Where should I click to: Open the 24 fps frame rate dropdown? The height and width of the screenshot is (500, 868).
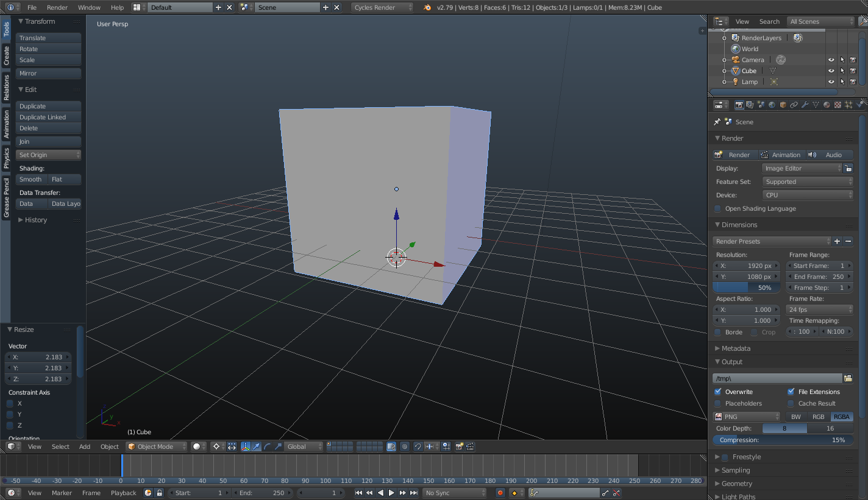(x=820, y=309)
